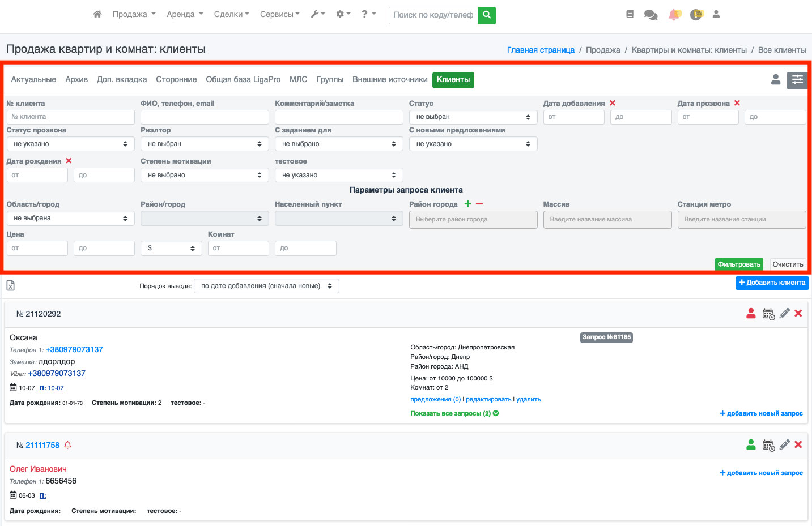Click the green search magnifier button
This screenshot has height=526, width=812.
pyautogui.click(x=487, y=15)
